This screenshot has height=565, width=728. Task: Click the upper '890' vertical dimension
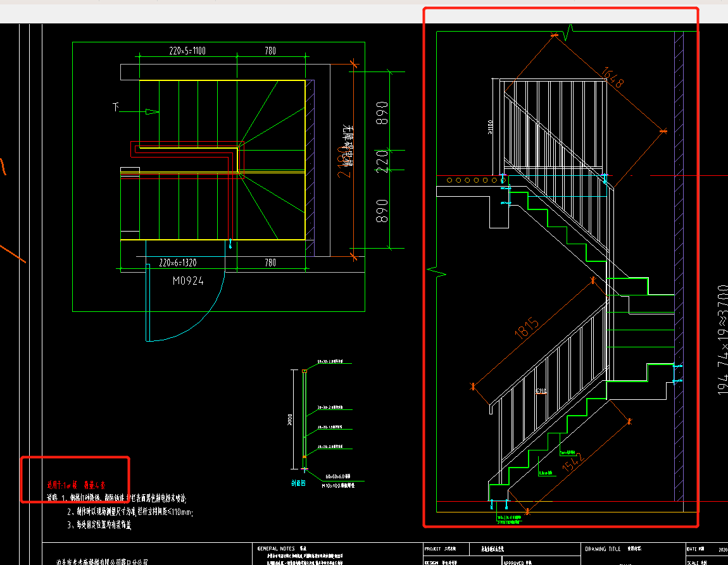click(x=382, y=113)
